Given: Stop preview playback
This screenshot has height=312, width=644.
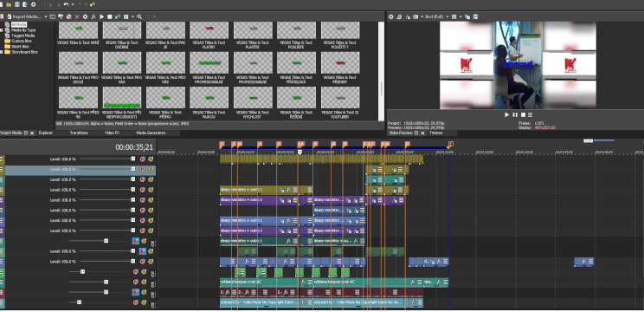Looking at the screenshot, I should (x=523, y=115).
